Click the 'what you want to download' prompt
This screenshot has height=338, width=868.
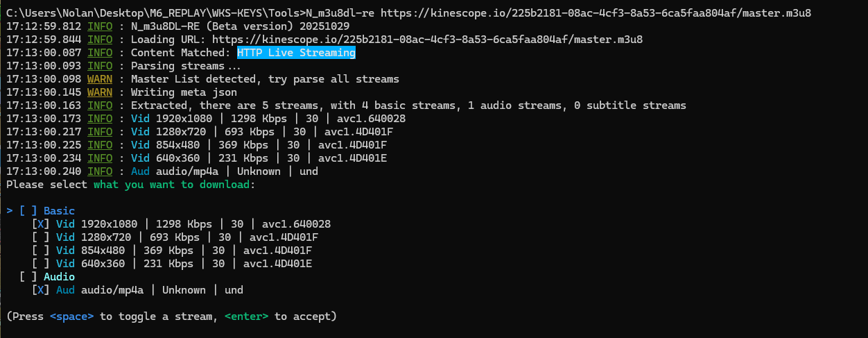[x=171, y=185]
